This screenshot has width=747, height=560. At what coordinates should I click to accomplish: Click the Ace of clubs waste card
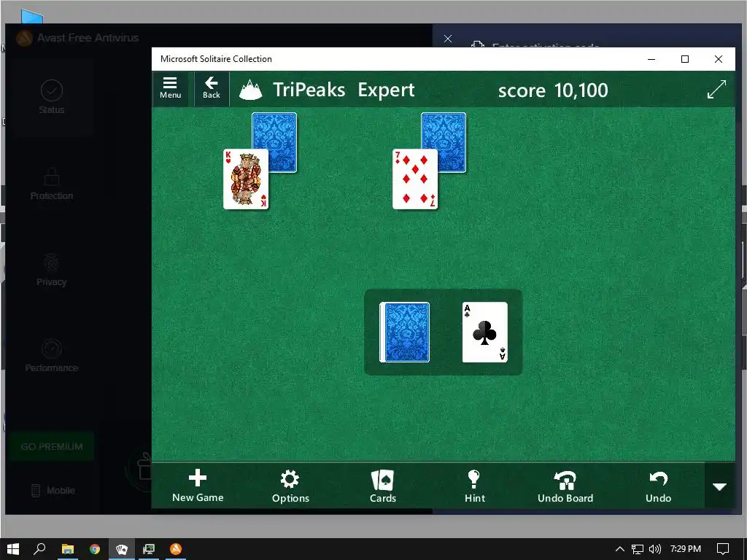tap(485, 332)
